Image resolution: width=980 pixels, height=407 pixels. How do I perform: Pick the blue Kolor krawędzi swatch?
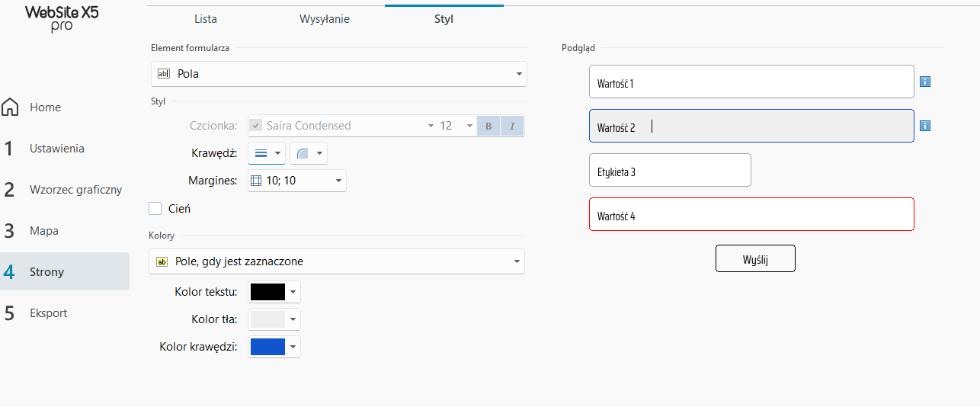[267, 347]
